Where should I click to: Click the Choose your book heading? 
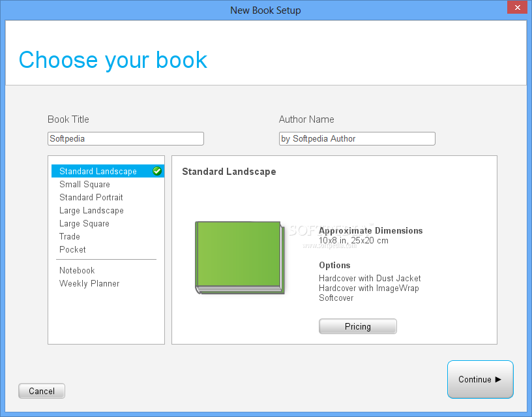[113, 60]
